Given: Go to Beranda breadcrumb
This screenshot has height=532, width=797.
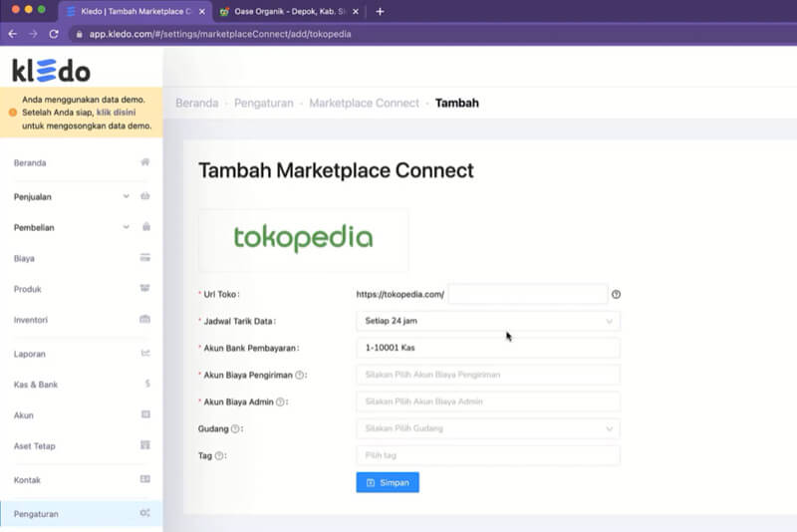Looking at the screenshot, I should pos(197,104).
